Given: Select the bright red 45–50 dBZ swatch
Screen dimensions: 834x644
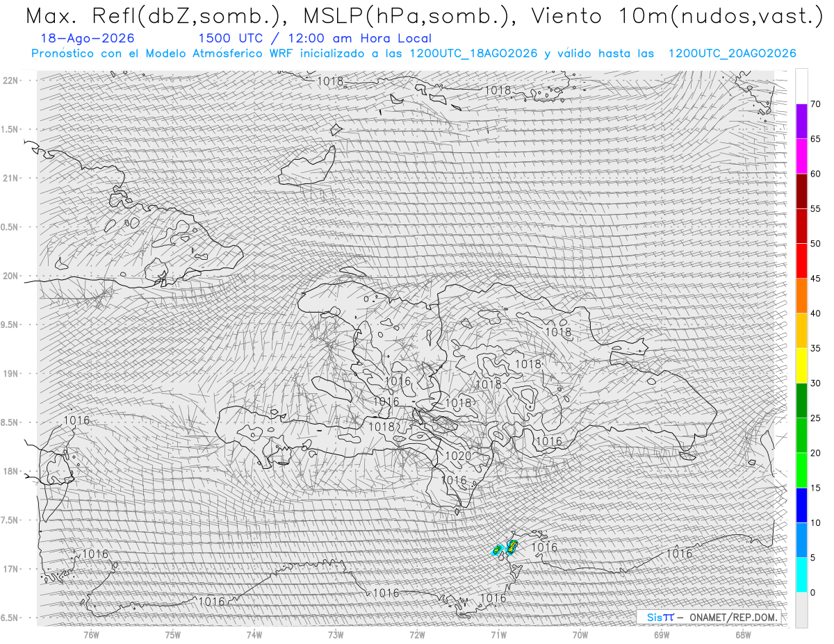Looking at the screenshot, I should click(x=801, y=261).
